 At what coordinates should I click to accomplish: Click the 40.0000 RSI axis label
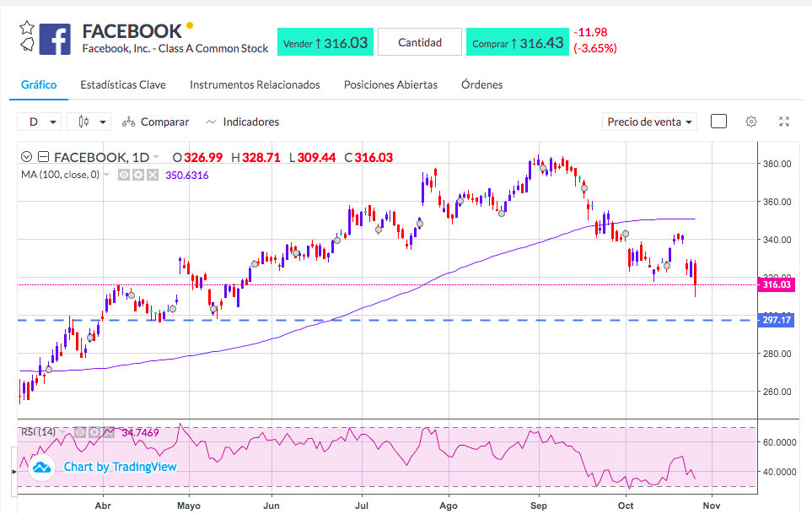point(779,472)
